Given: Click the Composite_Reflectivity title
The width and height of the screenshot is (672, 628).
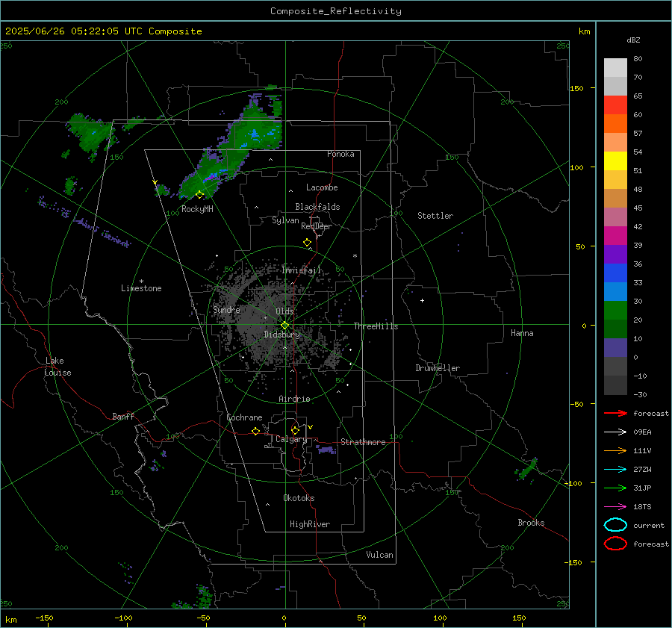Looking at the screenshot, I should coord(335,11).
